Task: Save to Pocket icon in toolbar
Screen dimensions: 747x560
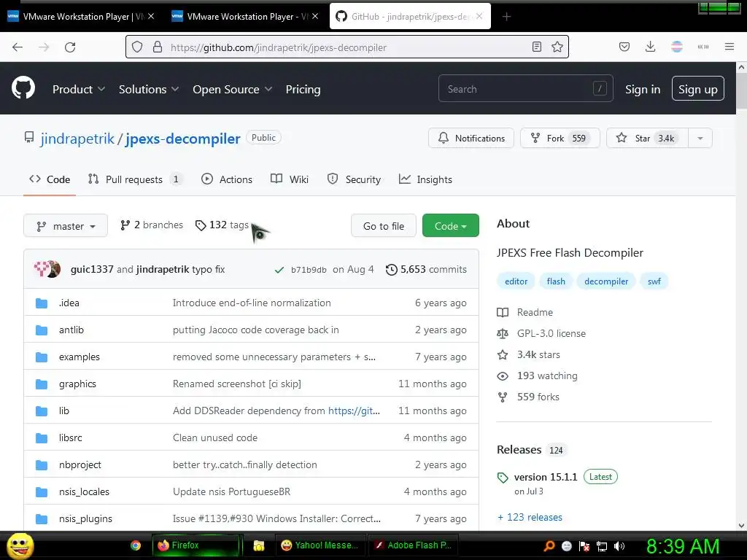Action: [624, 47]
